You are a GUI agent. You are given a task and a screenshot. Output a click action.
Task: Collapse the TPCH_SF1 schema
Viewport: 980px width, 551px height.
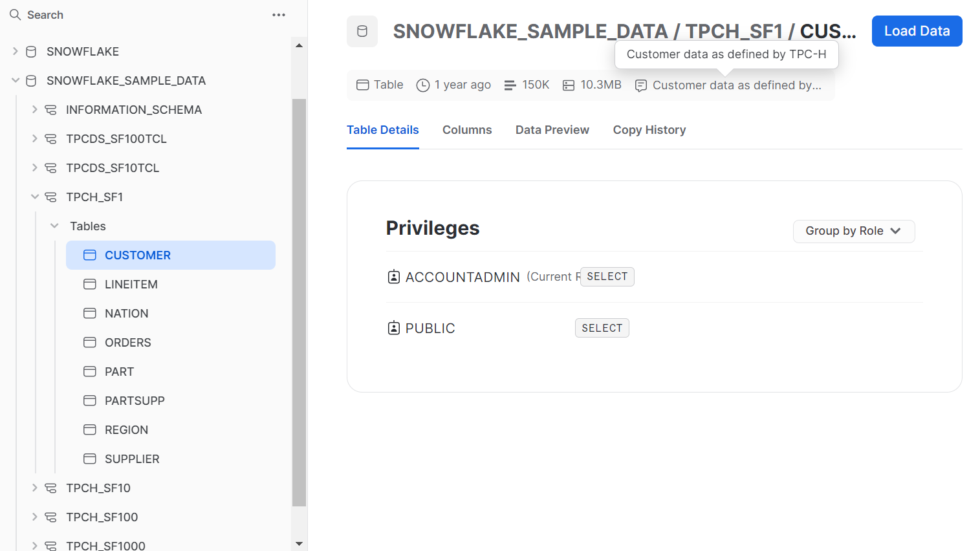[35, 197]
